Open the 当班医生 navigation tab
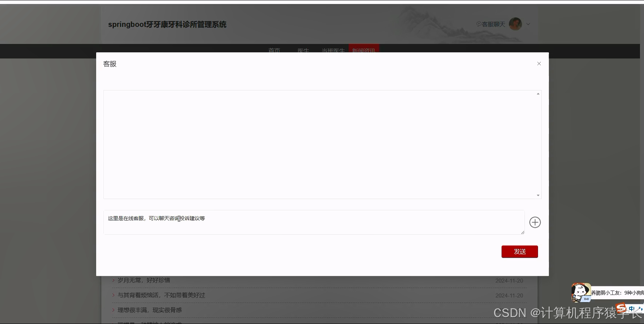This screenshot has height=324, width=644. [333, 51]
